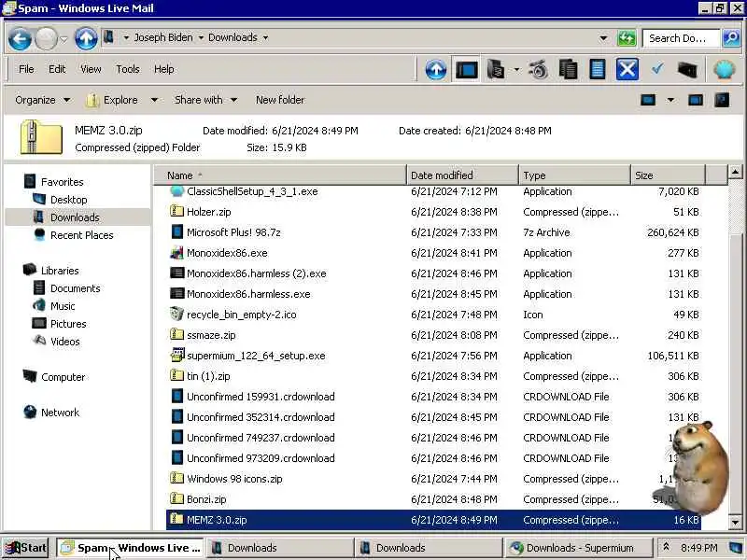
Task: Click the Monoxidex86.exe file icon
Action: coord(176,253)
